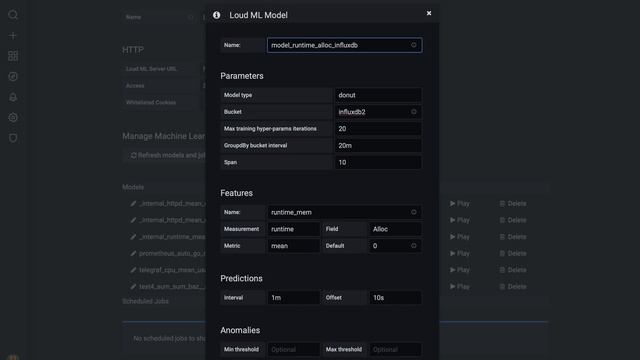Play the model in second Models row
Image resolution: width=640 pixels, height=360 pixels.
coord(460,220)
